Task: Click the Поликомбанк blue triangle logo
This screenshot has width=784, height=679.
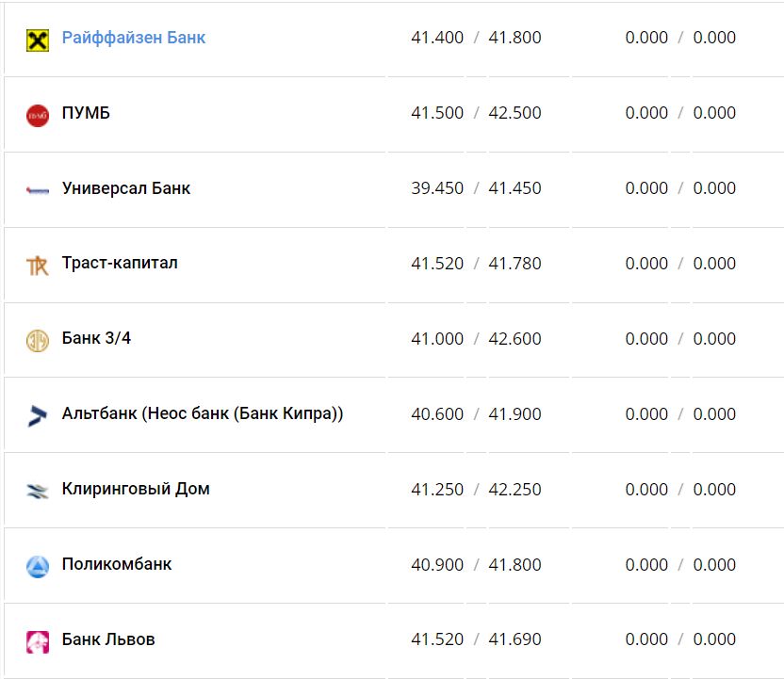Action: [38, 566]
